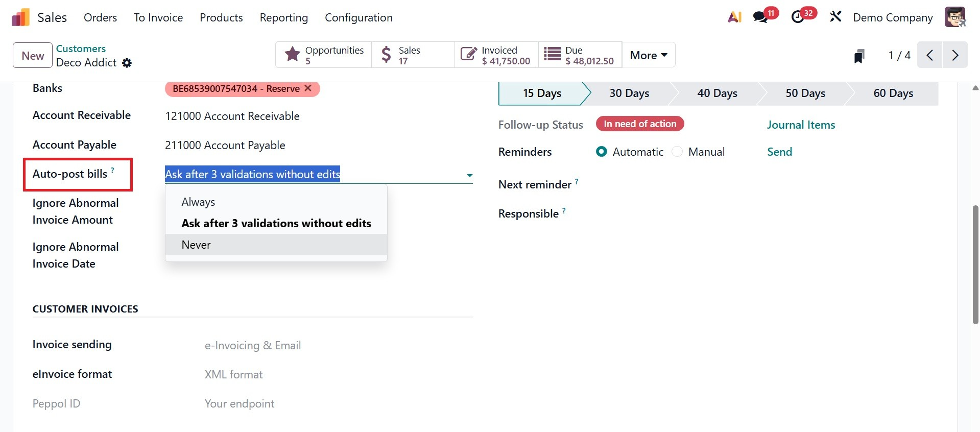
Task: Open the Reporting menu
Action: pyautogui.click(x=283, y=17)
